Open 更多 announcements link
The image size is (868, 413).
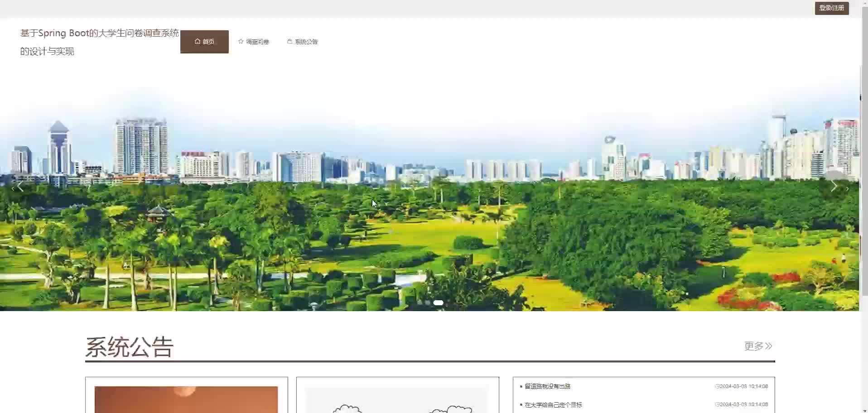(758, 346)
